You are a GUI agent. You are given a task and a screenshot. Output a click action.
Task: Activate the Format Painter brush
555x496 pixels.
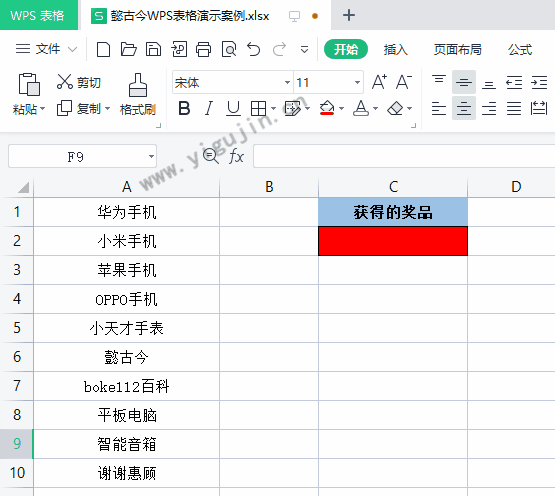pos(138,85)
